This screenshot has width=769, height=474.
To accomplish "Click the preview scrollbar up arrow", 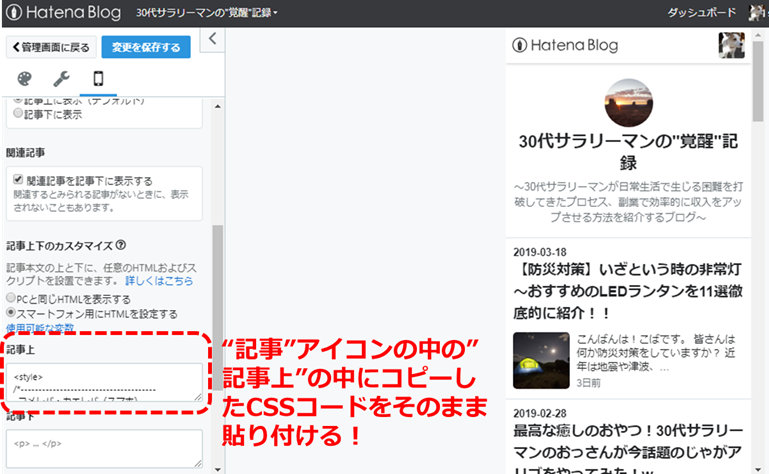I will coord(758,35).
